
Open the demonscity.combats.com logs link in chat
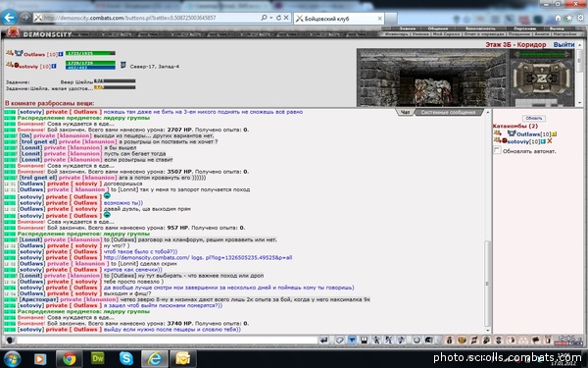[198, 257]
